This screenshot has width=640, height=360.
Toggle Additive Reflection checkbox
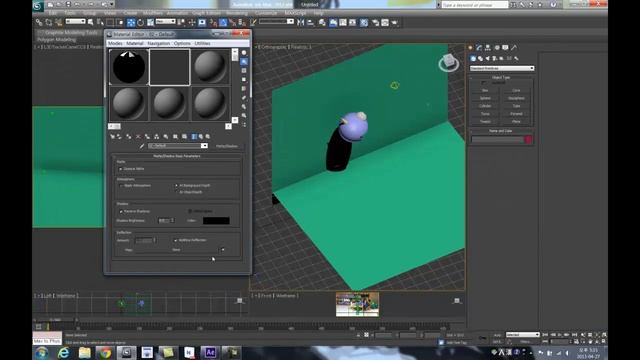(176, 240)
